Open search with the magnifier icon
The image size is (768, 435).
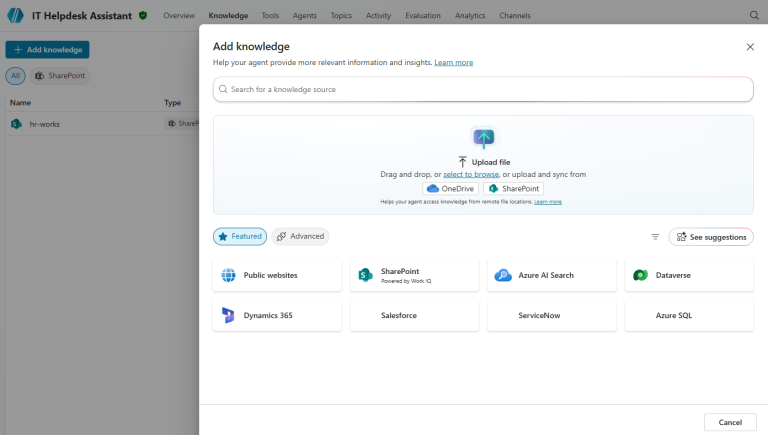coord(754,15)
